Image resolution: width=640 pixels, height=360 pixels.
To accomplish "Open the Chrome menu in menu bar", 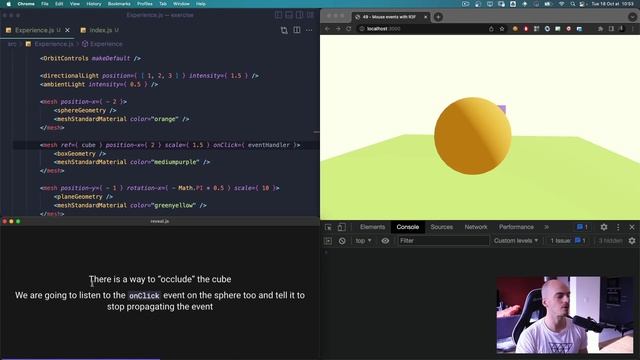I will (x=26, y=4).
